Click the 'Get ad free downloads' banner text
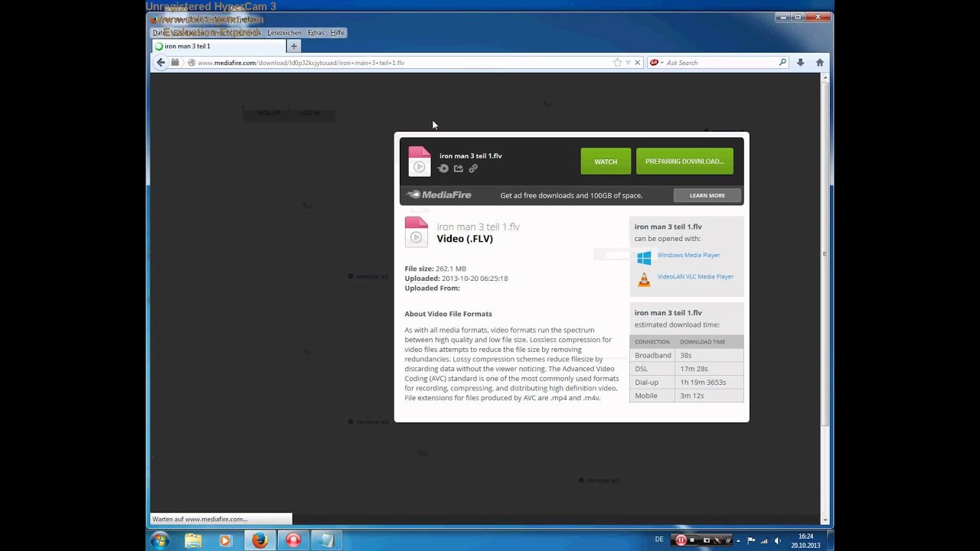This screenshot has width=980, height=551. [571, 195]
